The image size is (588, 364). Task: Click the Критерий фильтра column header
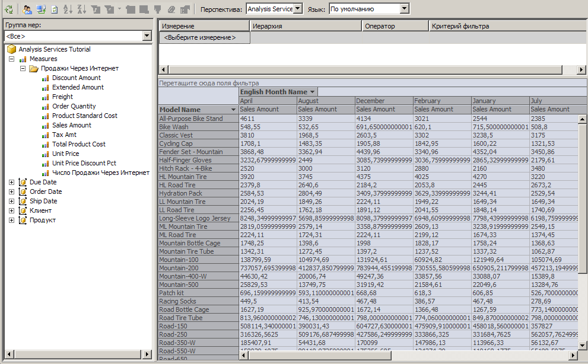click(508, 26)
